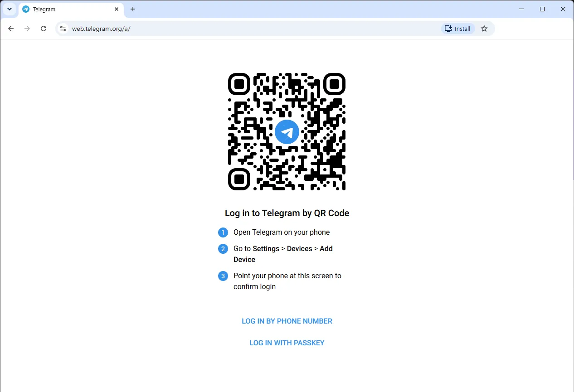The width and height of the screenshot is (574, 392).
Task: Close the Telegram tab
Action: click(x=117, y=9)
